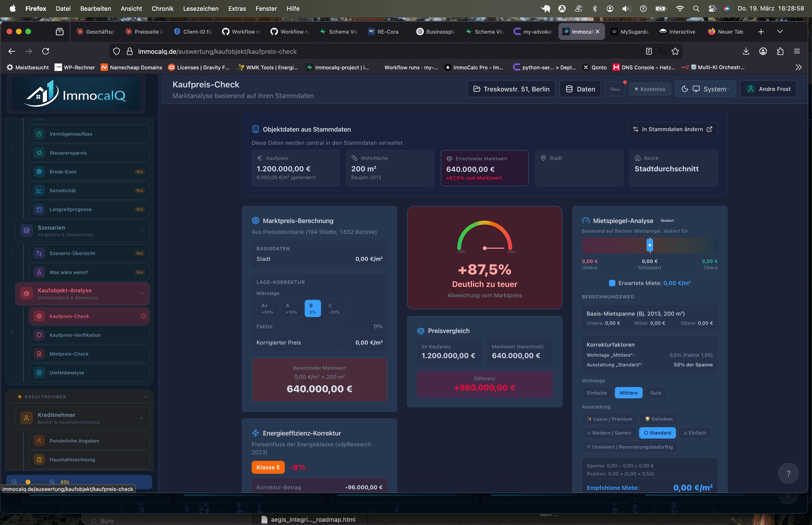The height and width of the screenshot is (525, 812).
Task: Select Ausstattung 'Standard'
Action: pos(657,433)
